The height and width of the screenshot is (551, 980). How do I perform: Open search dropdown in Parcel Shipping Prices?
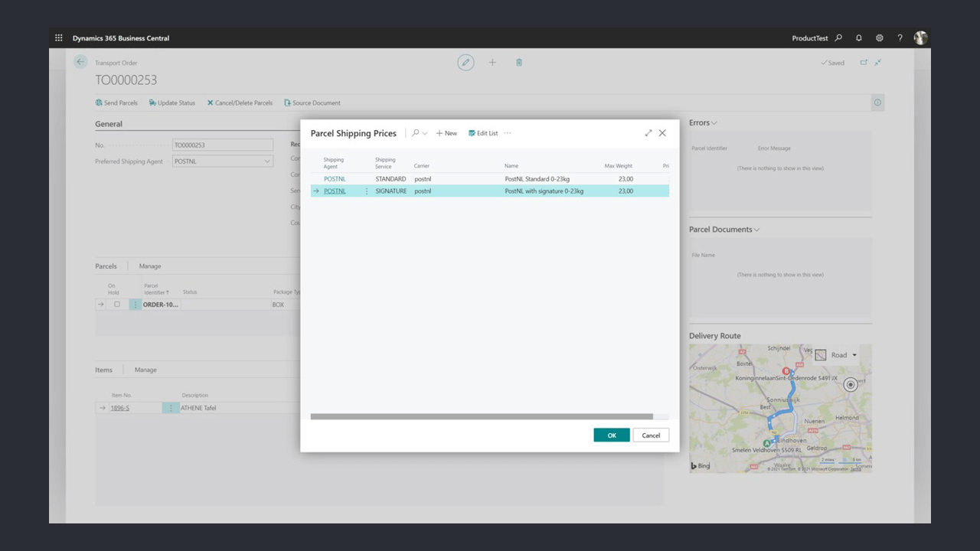(x=420, y=133)
